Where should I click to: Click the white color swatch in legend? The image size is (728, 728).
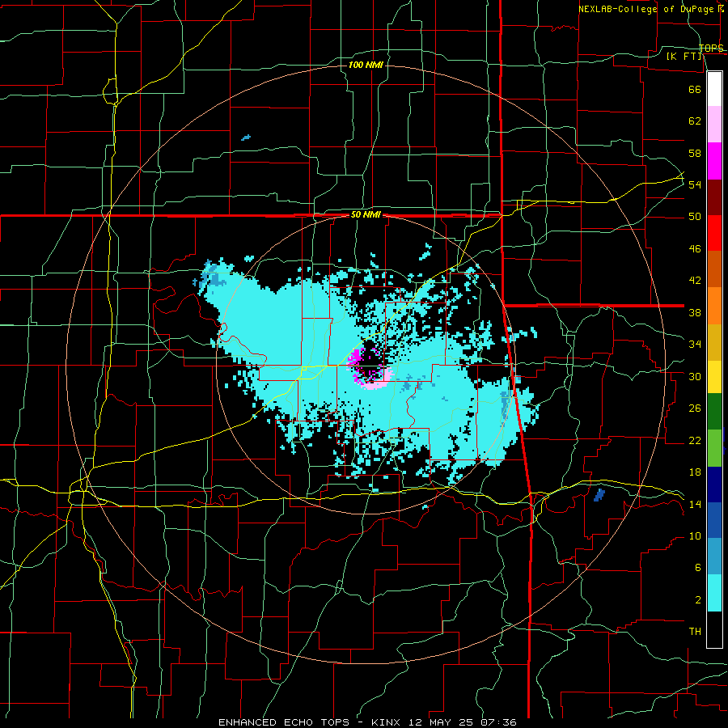click(x=714, y=89)
